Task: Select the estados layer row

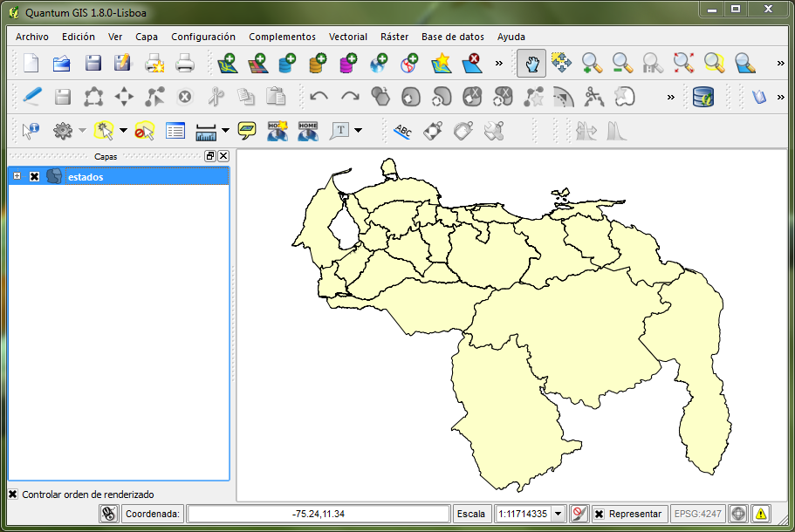Action: point(120,176)
